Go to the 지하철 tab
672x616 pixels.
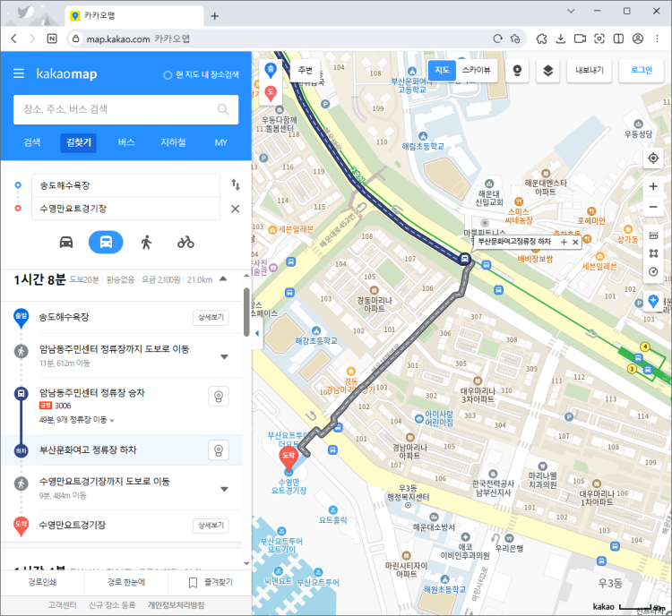tap(173, 142)
